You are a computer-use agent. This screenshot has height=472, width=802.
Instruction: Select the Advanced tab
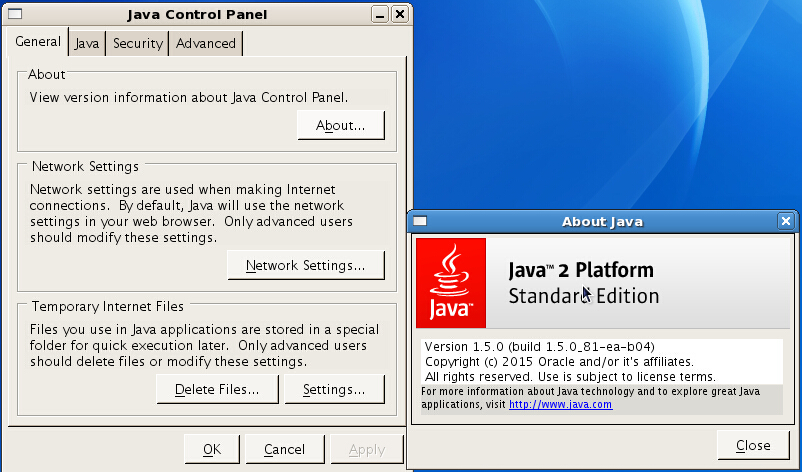click(206, 43)
